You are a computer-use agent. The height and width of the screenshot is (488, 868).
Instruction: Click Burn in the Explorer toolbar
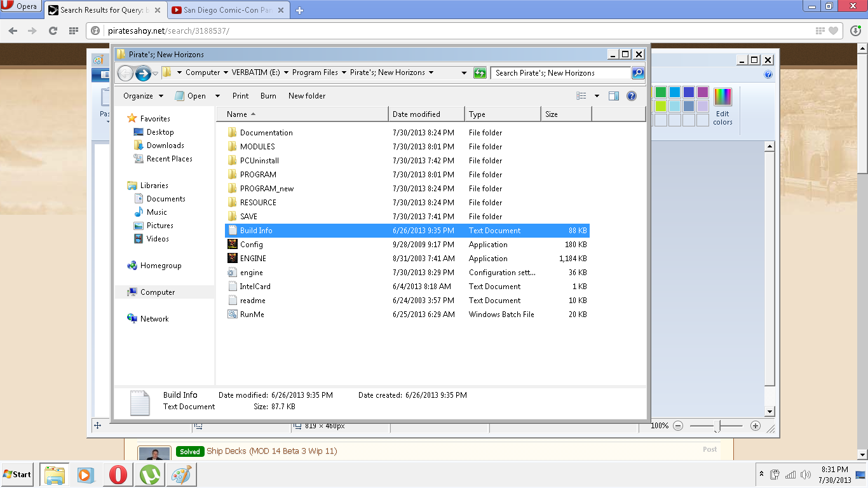pyautogui.click(x=268, y=96)
